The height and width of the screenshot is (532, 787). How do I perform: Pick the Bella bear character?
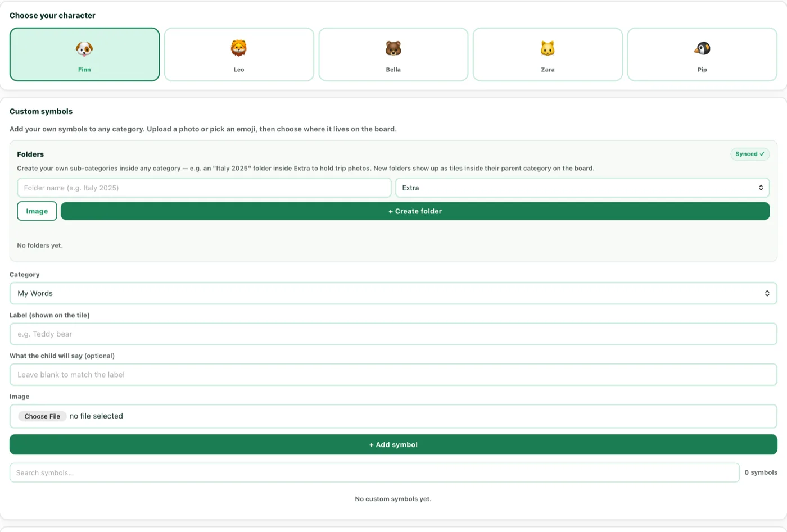point(393,54)
